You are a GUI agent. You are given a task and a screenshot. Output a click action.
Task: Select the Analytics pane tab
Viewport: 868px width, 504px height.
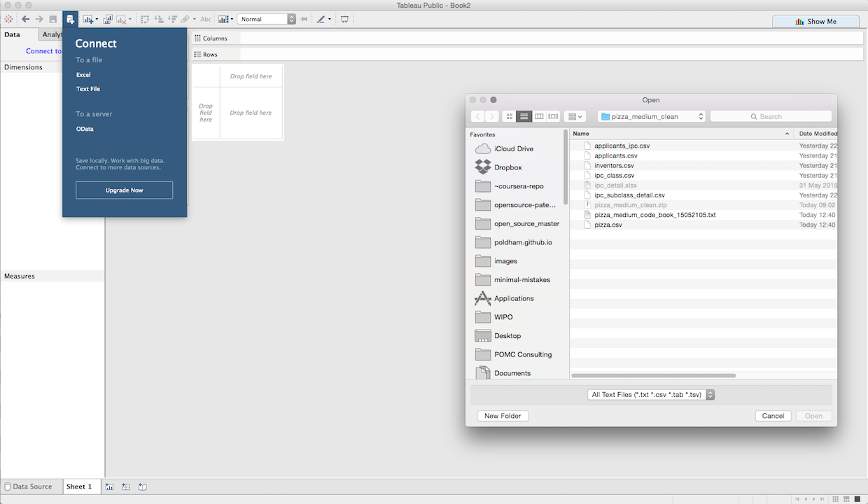51,34
